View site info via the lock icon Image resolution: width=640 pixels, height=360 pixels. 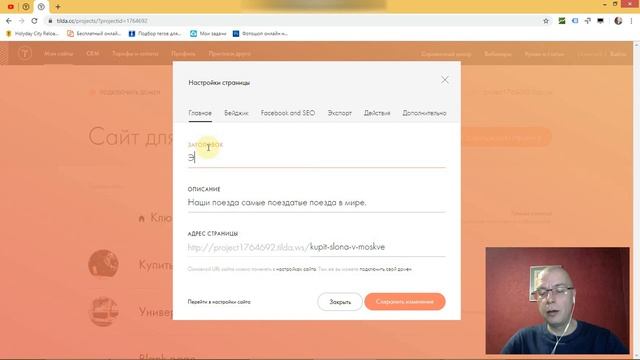pos(50,21)
